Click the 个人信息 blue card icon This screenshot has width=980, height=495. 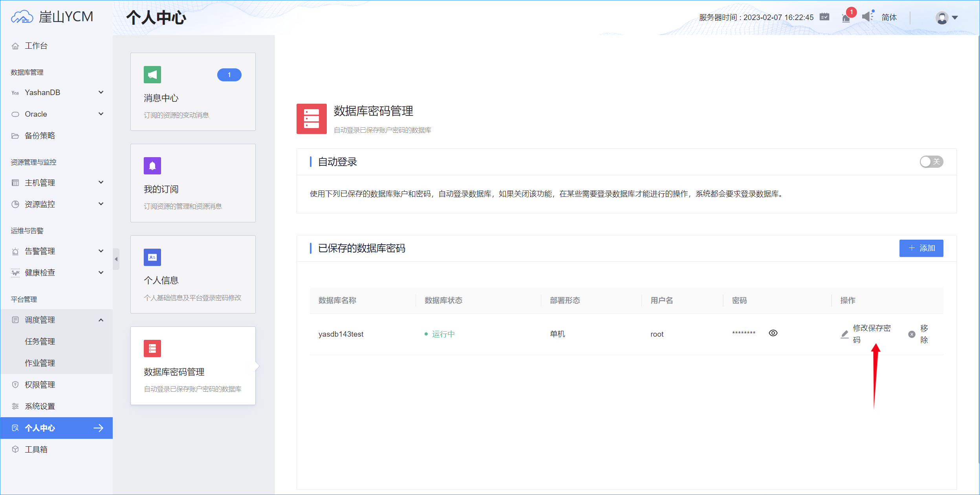pyautogui.click(x=152, y=257)
